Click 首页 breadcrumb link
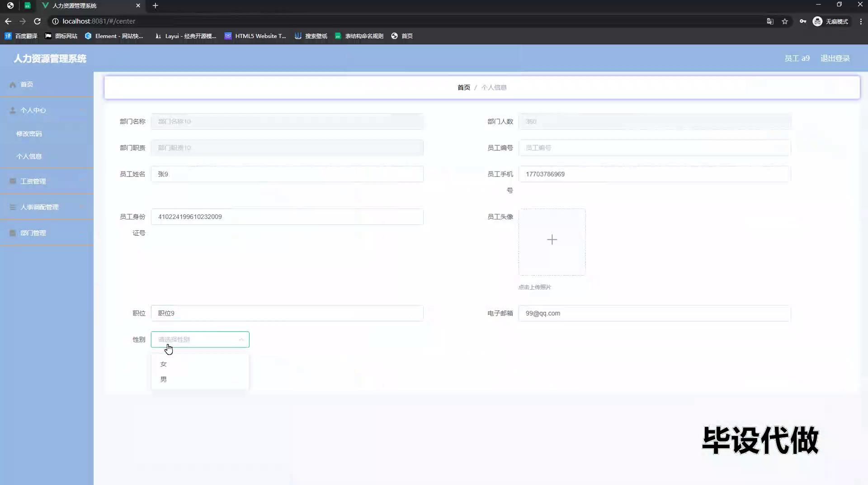The width and height of the screenshot is (868, 485). tap(463, 87)
